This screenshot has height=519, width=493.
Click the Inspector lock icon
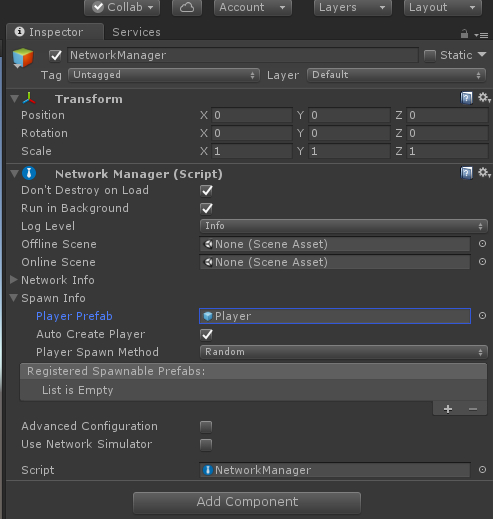464,34
